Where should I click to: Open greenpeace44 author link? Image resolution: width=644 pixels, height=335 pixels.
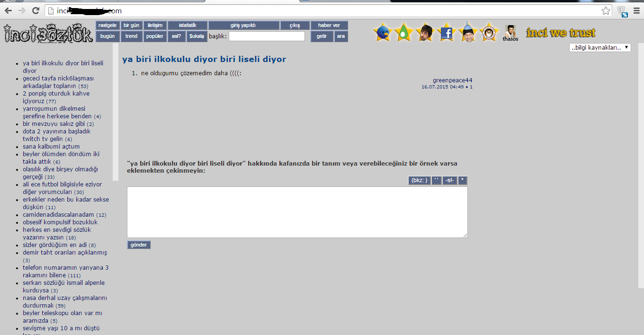pos(452,80)
